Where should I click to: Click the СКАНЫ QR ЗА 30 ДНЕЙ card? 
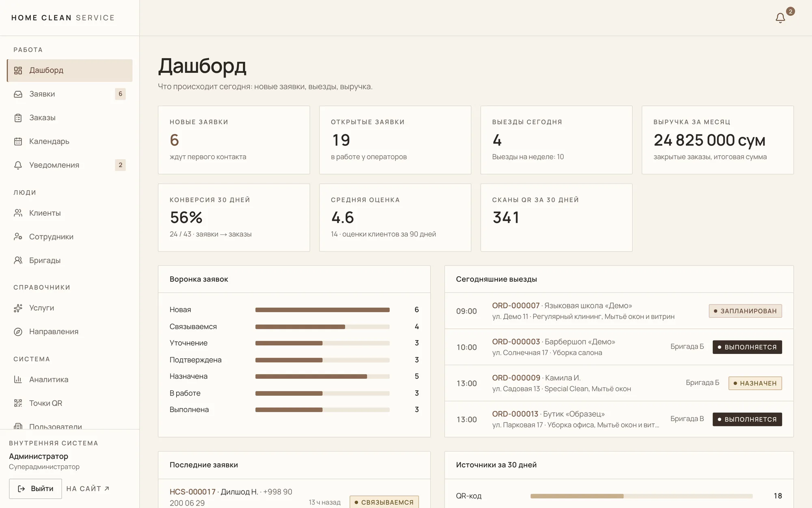click(556, 217)
